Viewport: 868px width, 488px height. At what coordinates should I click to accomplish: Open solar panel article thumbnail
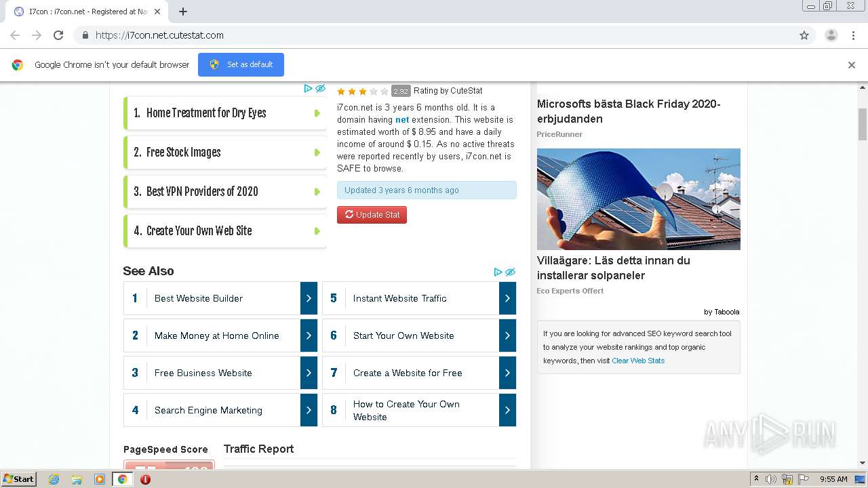(x=639, y=199)
